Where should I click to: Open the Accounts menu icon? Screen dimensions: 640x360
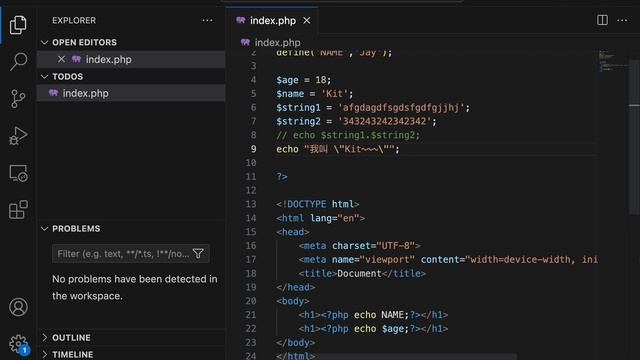(x=18, y=307)
